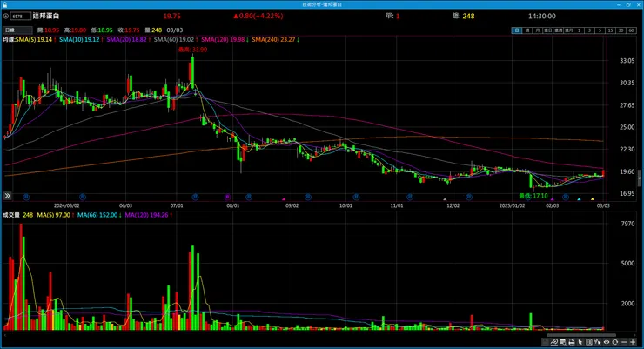
Task: Click the 2025/01/02 date label
Action: (x=512, y=205)
